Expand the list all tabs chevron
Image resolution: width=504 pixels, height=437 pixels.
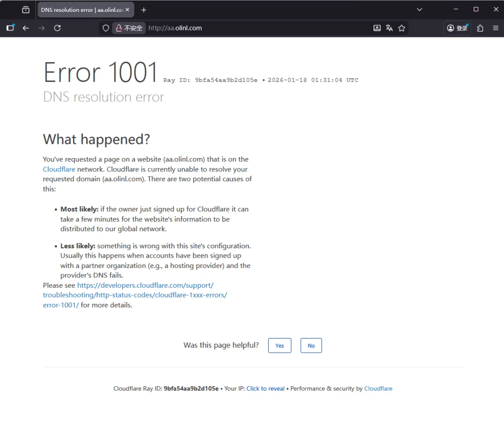[419, 9]
